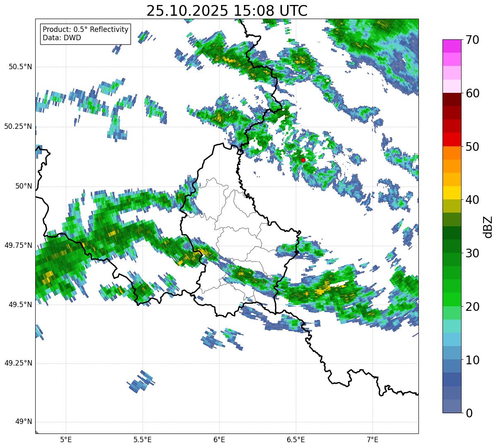Click the 5°E longitude label
Image resolution: width=498 pixels, height=448 pixels.
point(66,440)
